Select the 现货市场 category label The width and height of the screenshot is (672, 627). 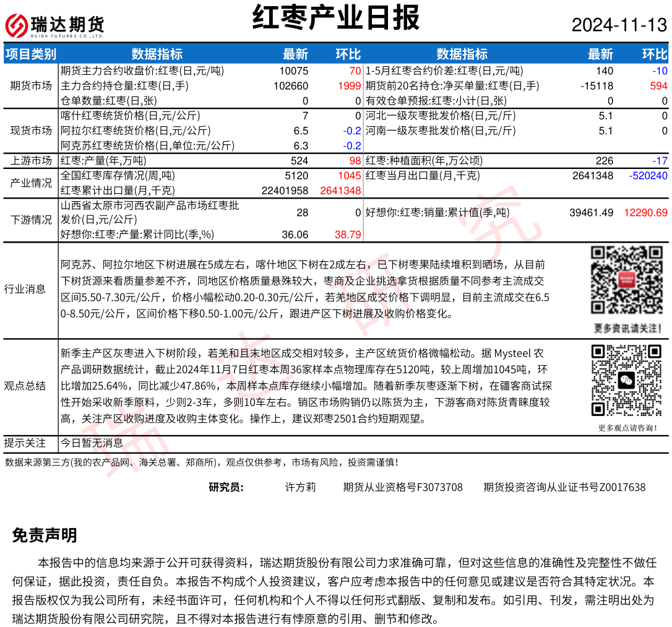click(31, 131)
